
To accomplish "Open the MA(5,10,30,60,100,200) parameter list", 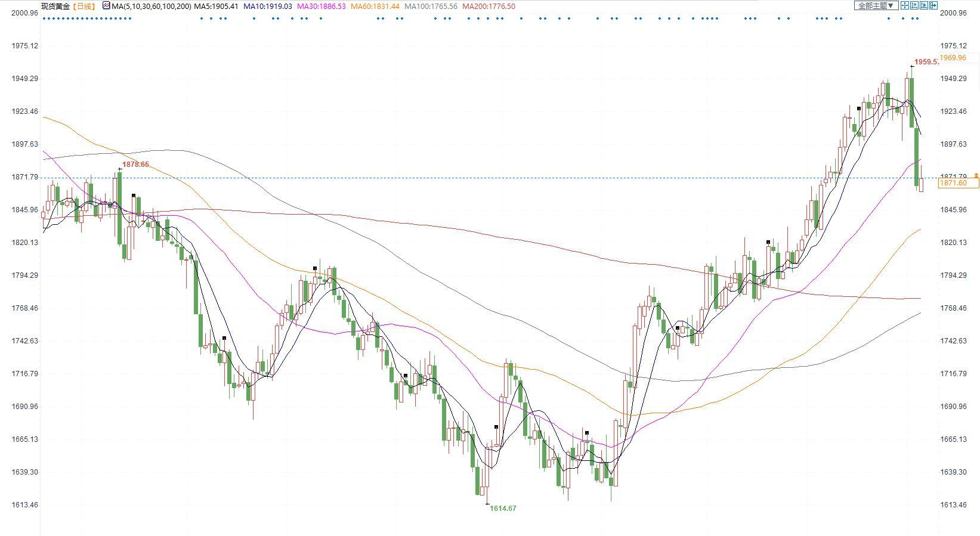I will (x=151, y=7).
